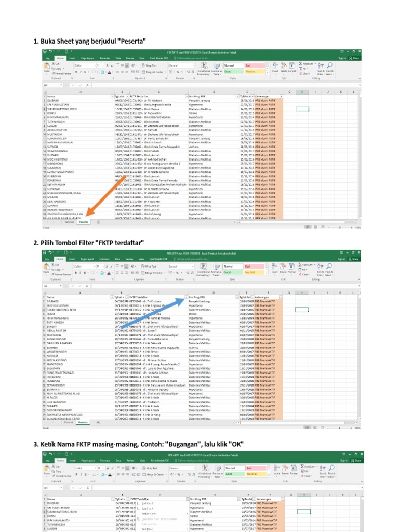Open the Tutorial sheet tab in step 2
Viewport: 399px width, 532px height.
69,422
